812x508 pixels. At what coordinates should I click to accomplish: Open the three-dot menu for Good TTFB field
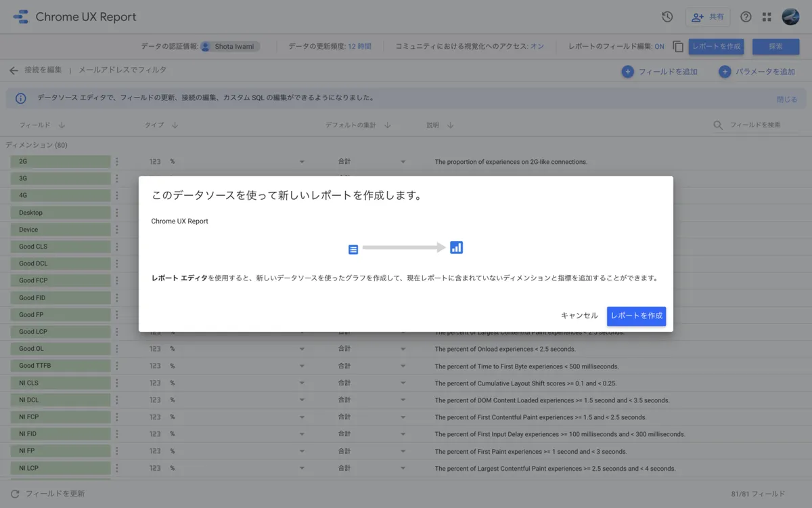coord(117,366)
